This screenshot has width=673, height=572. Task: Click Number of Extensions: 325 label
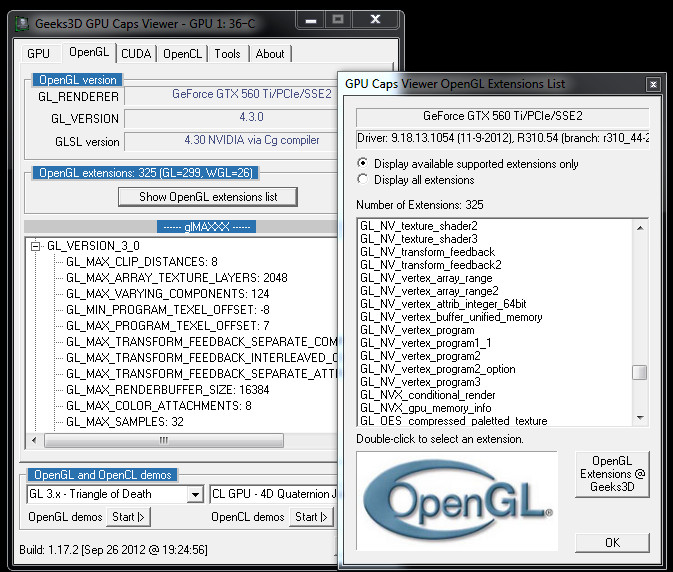pyautogui.click(x=420, y=205)
